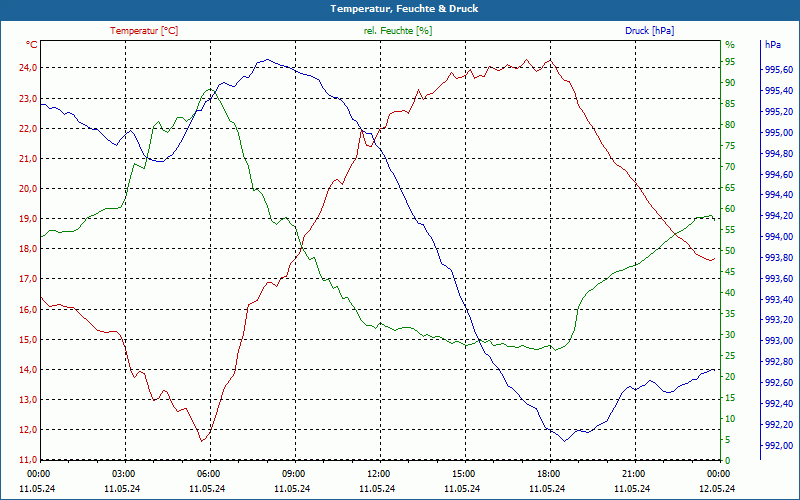The width and height of the screenshot is (800, 500).
Task: Click the '20,0' temperature axis value
Action: coord(28,189)
